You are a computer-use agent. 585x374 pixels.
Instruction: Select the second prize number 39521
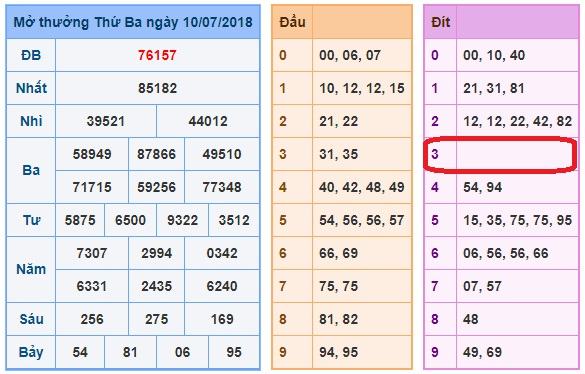pos(106,121)
